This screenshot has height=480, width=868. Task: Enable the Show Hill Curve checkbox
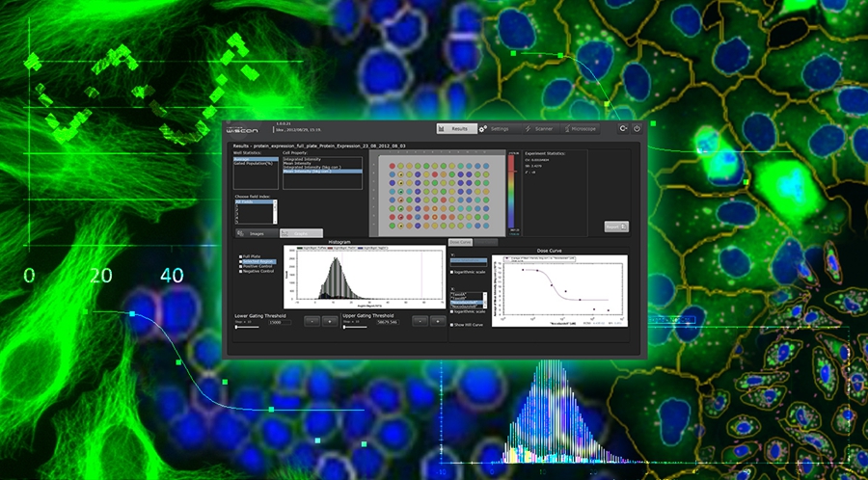coord(452,325)
